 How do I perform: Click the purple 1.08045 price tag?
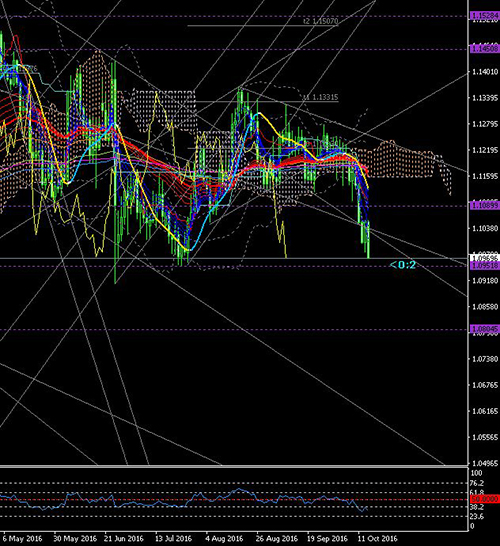(x=485, y=329)
